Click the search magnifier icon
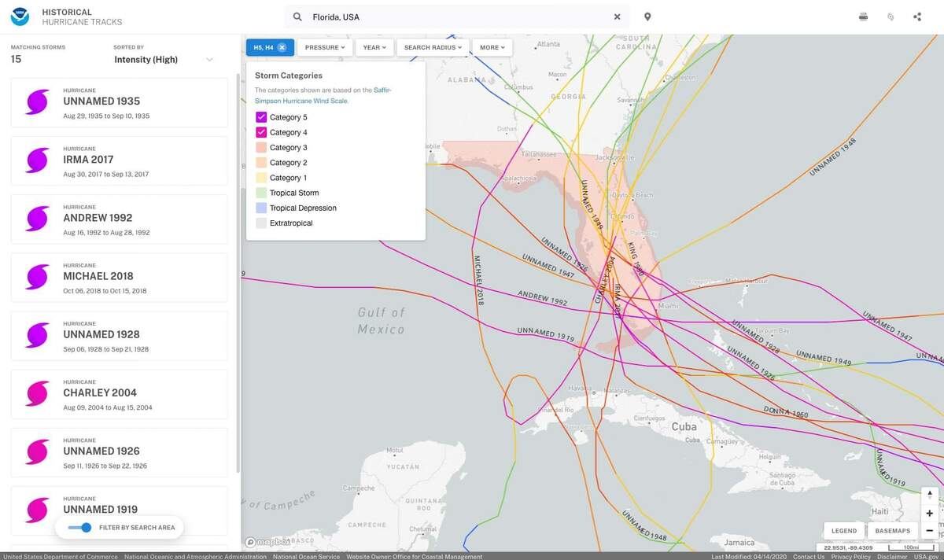The width and height of the screenshot is (944, 560). 297,17
